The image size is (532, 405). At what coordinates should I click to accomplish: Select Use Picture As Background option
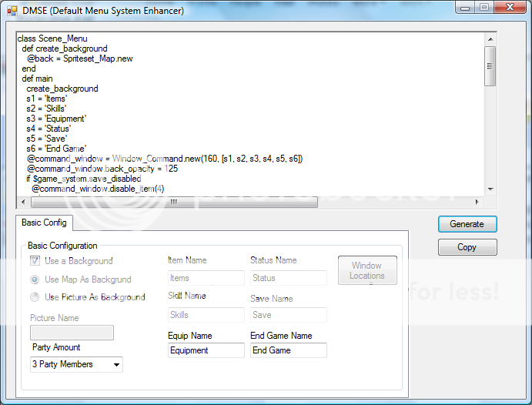pos(35,297)
